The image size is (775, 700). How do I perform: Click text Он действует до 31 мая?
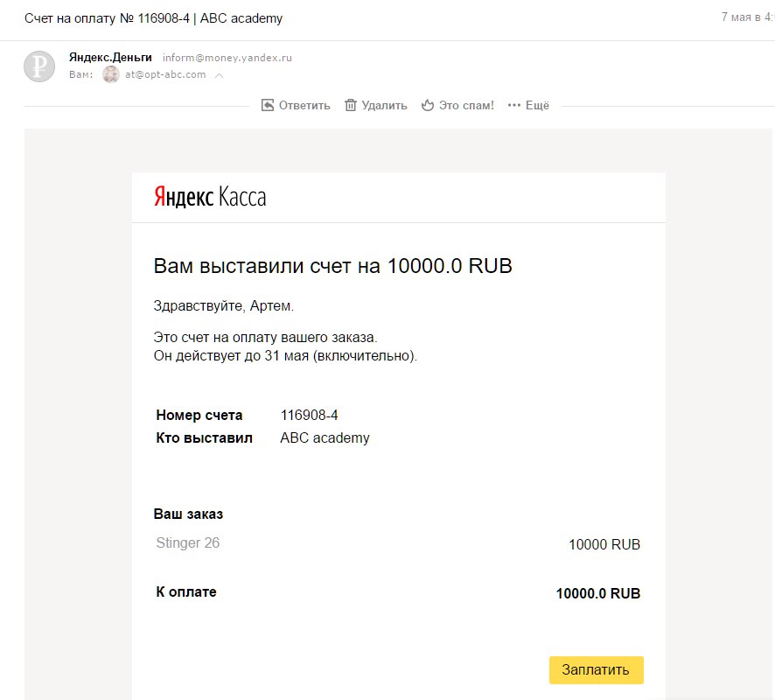[231, 356]
